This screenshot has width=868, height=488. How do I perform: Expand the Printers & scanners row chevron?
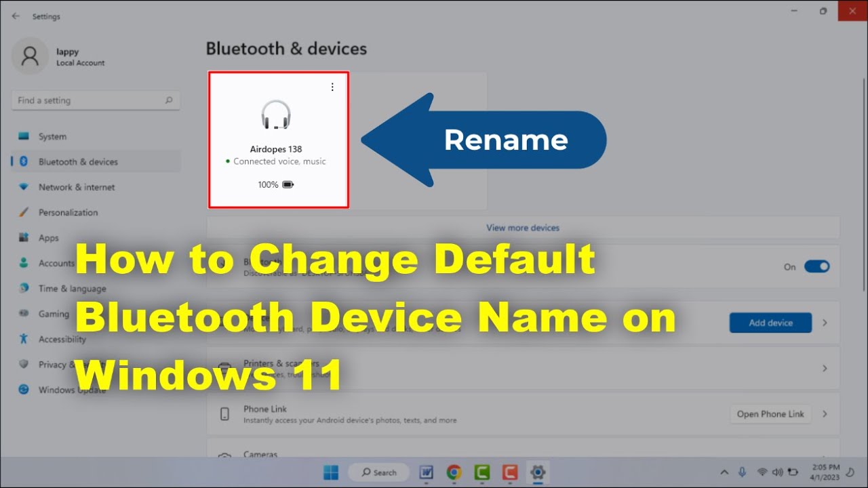825,368
